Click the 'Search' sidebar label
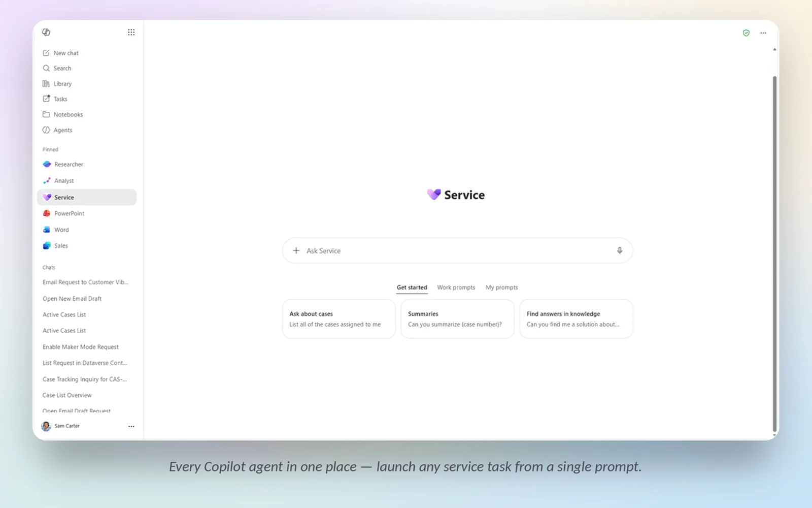The width and height of the screenshot is (812, 508). 62,68
